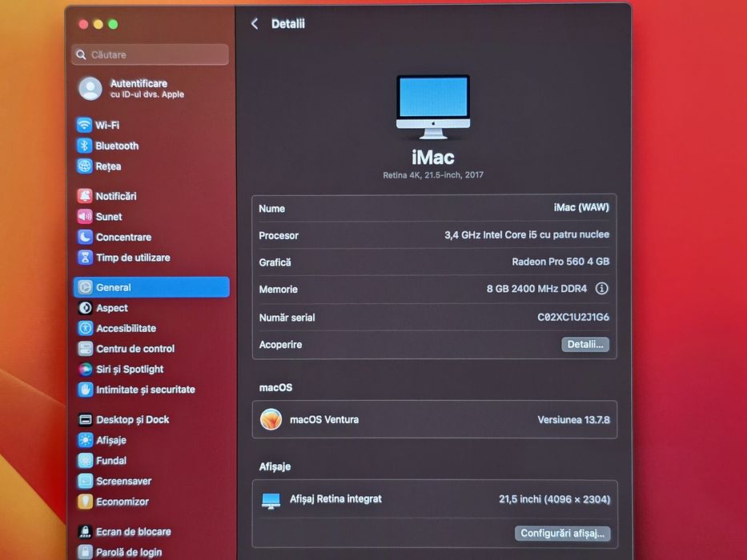Click the iMac computer image
This screenshot has height=560, width=747.
(433, 107)
